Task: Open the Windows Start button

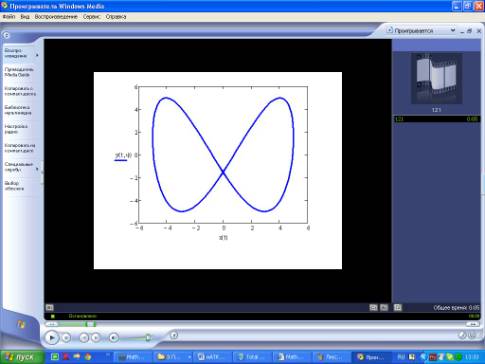Action: (22, 357)
